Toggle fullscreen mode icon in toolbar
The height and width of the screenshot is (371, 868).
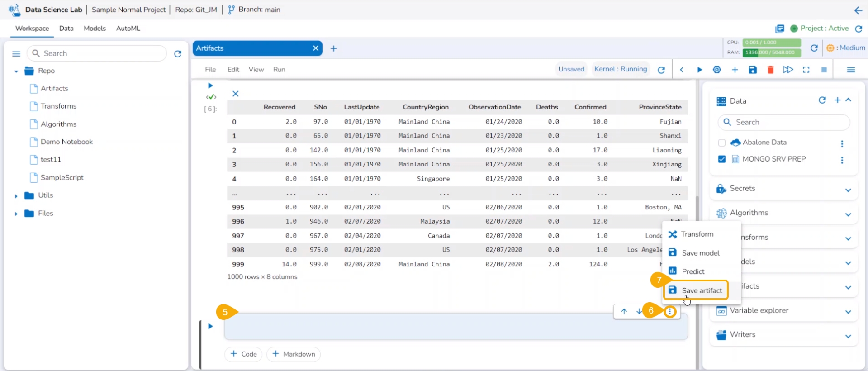806,70
